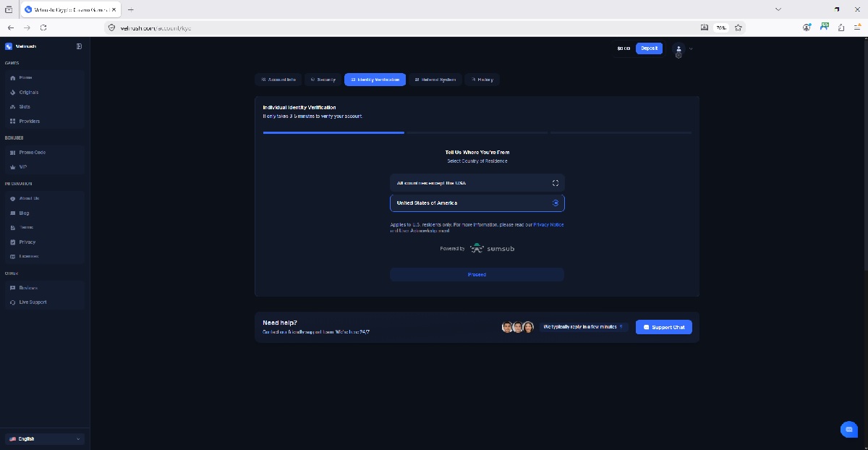Open the browser account profile icon
Image resolution: width=868 pixels, height=450 pixels.
[x=807, y=27]
